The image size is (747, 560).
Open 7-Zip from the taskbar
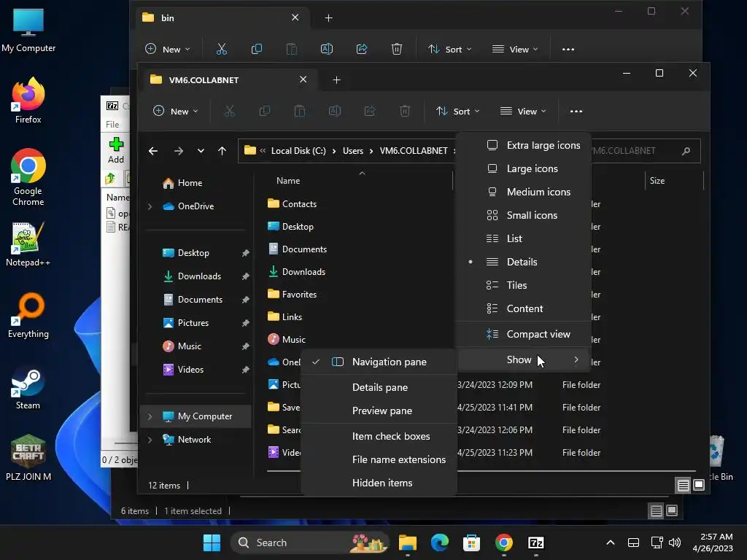click(536, 542)
